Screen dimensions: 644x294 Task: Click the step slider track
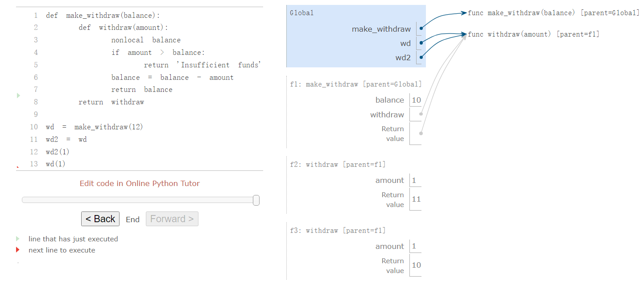pyautogui.click(x=140, y=200)
